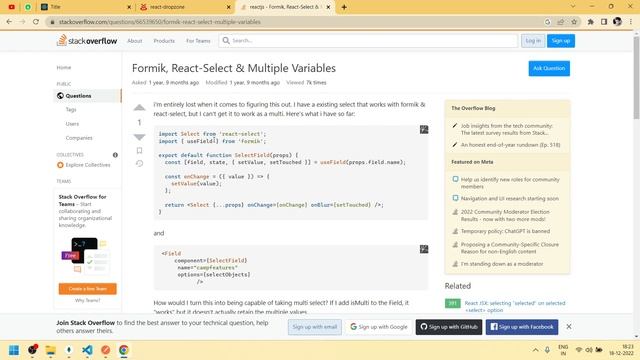Click Sign up with Google
Viewport: 640px width, 360px height.
pos(379,327)
